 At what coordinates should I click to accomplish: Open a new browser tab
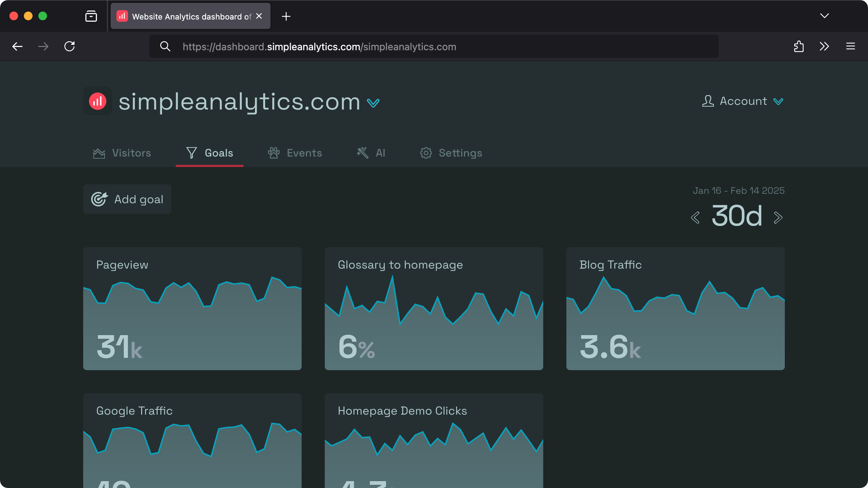tap(286, 16)
